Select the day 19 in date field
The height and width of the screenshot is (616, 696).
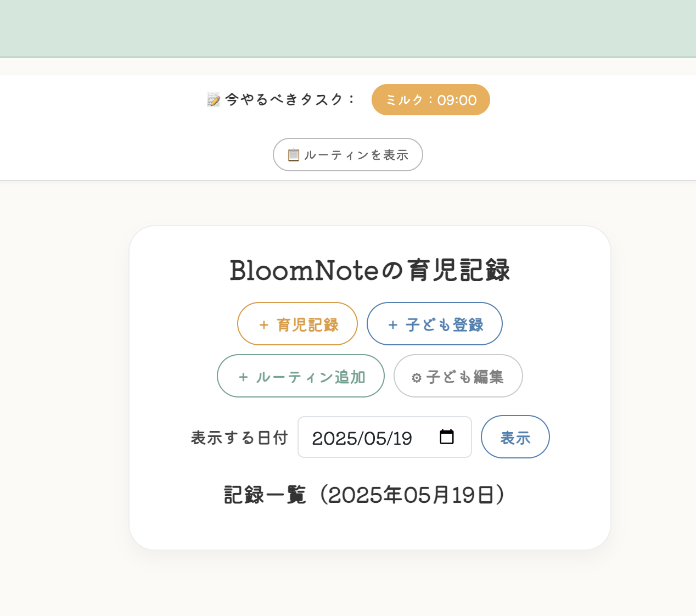coord(402,438)
